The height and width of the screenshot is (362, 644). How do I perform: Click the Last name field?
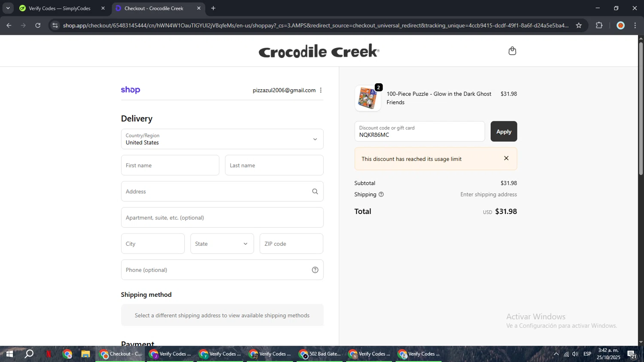274,165
